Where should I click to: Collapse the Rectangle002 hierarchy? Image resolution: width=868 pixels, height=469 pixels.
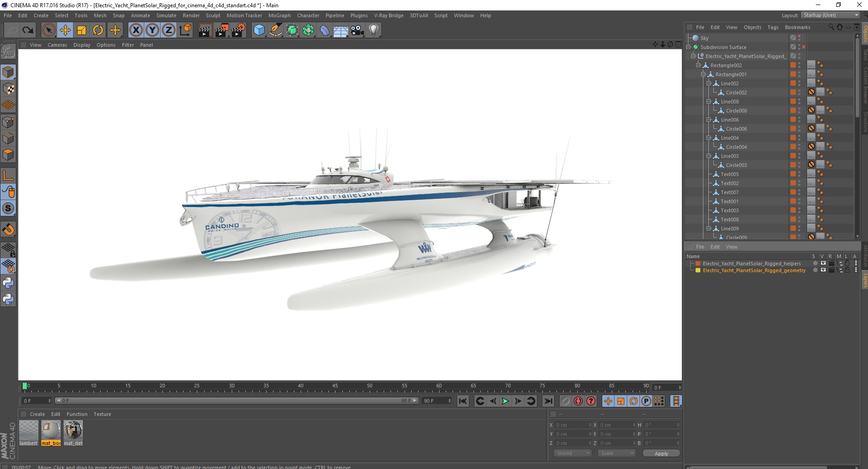coord(698,65)
